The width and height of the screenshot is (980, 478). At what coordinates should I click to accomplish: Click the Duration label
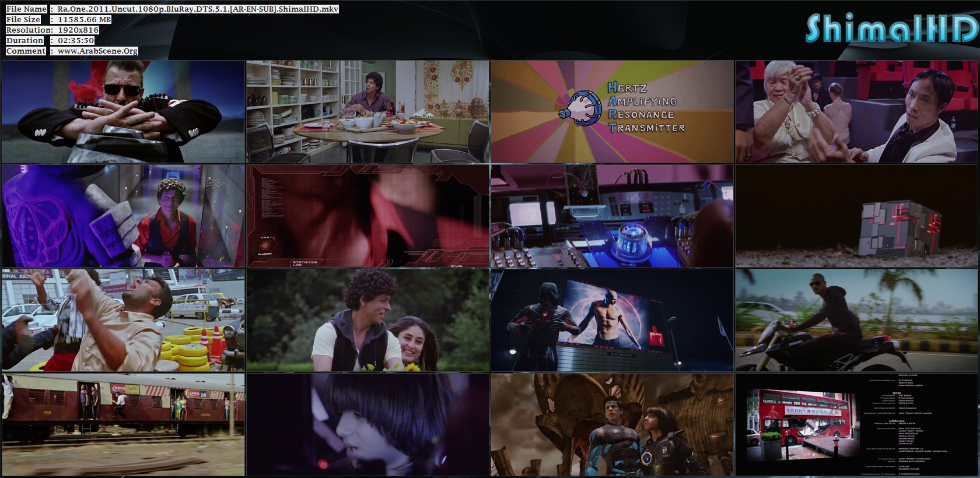[x=24, y=40]
